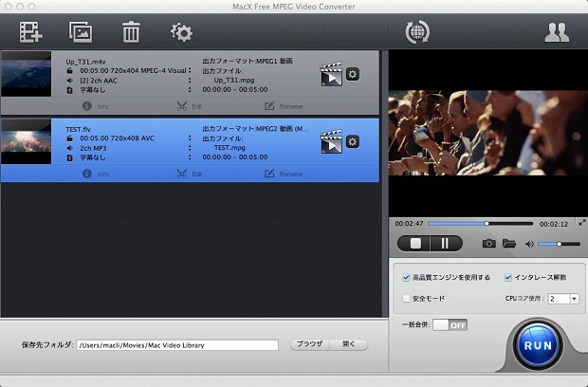Toggle the 高品質エンジンを使用する checkbox
This screenshot has height=387, width=588.
[x=406, y=278]
